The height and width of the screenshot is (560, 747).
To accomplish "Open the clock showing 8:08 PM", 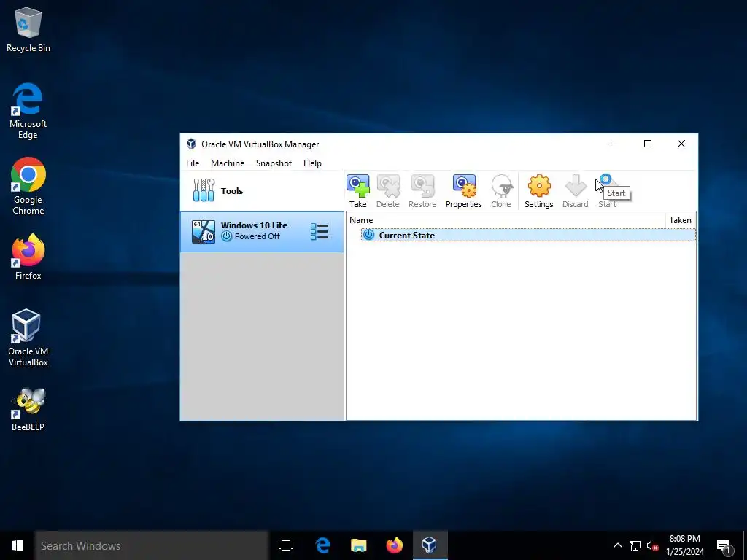I will point(685,545).
